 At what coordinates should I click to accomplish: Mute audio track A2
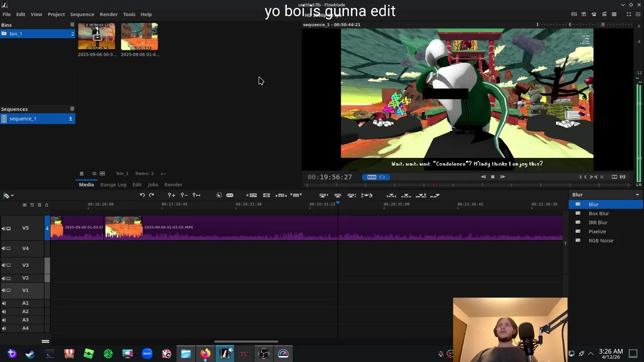(4, 312)
